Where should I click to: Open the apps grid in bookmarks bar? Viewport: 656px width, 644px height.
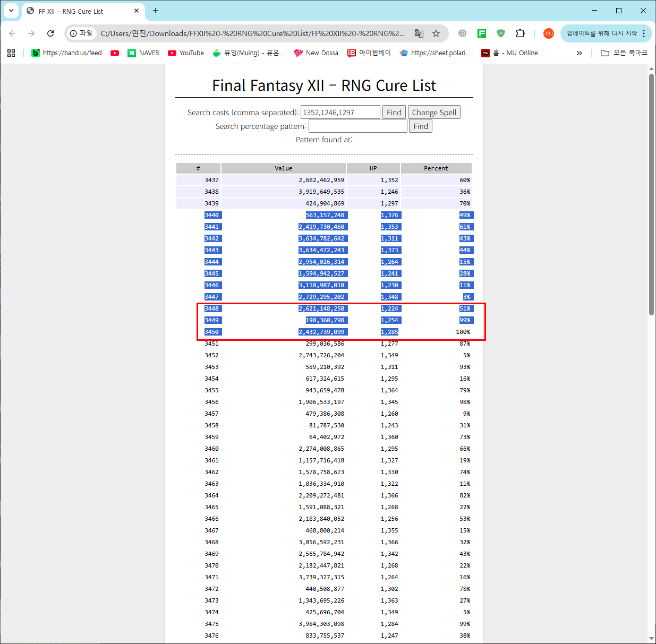click(x=11, y=53)
